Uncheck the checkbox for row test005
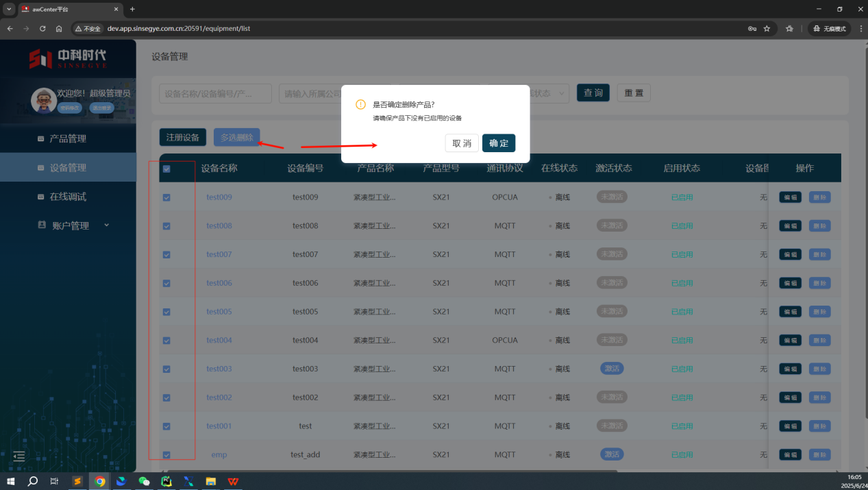Screen dimensions: 868x490 pyautogui.click(x=166, y=312)
